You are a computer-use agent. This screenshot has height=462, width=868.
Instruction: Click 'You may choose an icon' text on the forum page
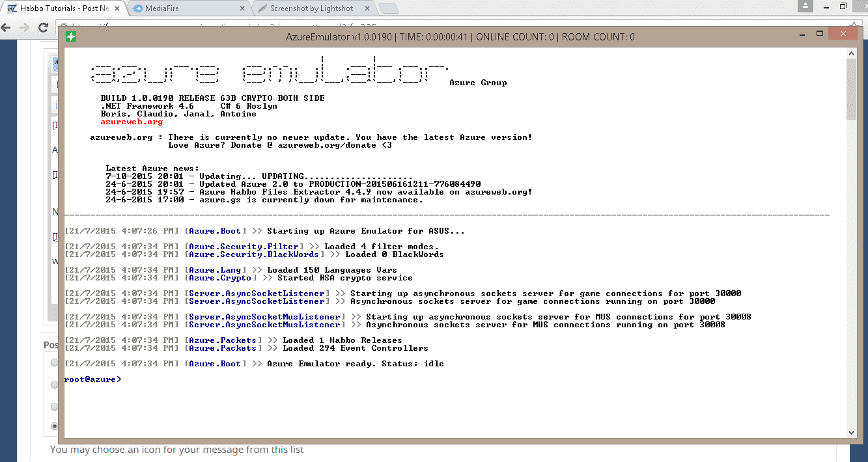176,450
